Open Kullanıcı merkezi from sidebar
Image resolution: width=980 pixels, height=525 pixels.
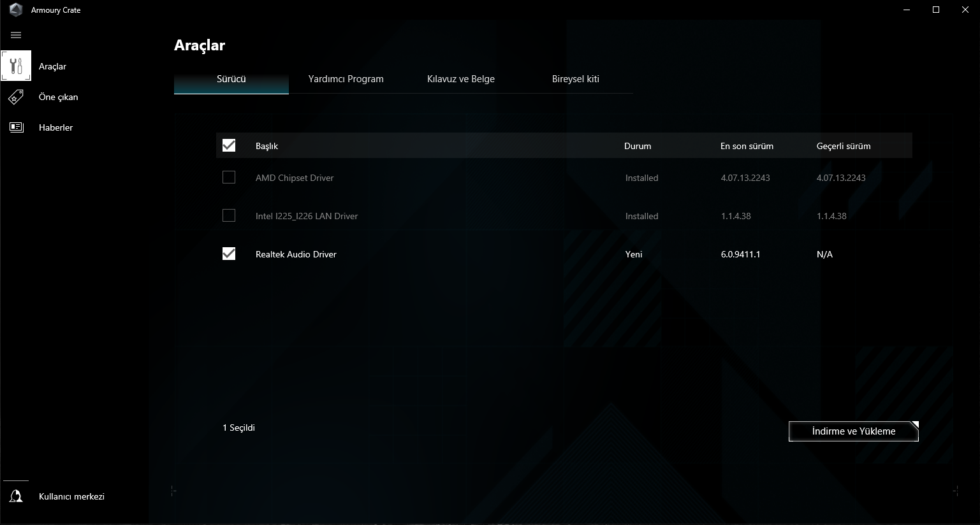[x=71, y=496]
